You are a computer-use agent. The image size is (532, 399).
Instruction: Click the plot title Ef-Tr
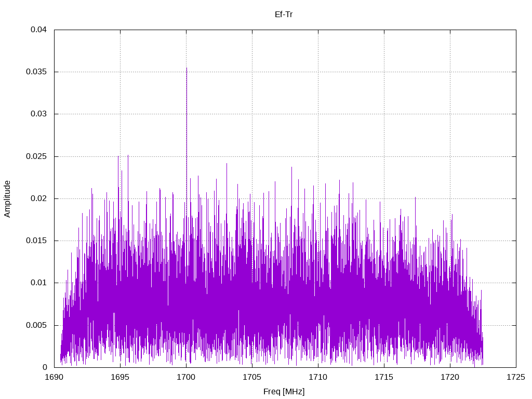pos(284,15)
